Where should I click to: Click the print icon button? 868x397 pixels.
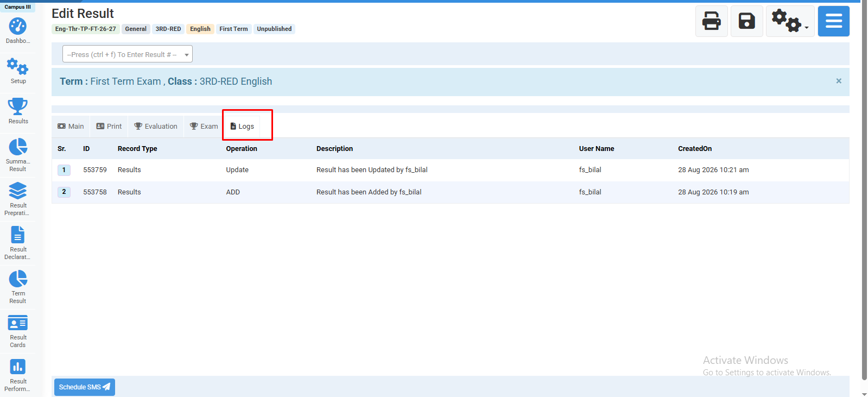711,21
